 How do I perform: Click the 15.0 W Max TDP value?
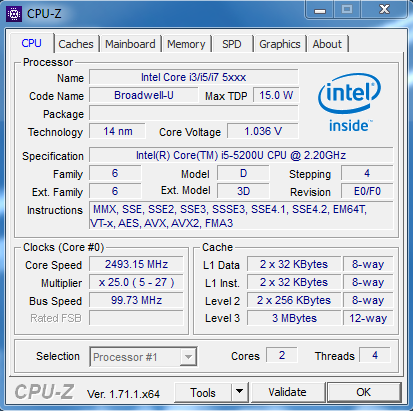coord(276,95)
